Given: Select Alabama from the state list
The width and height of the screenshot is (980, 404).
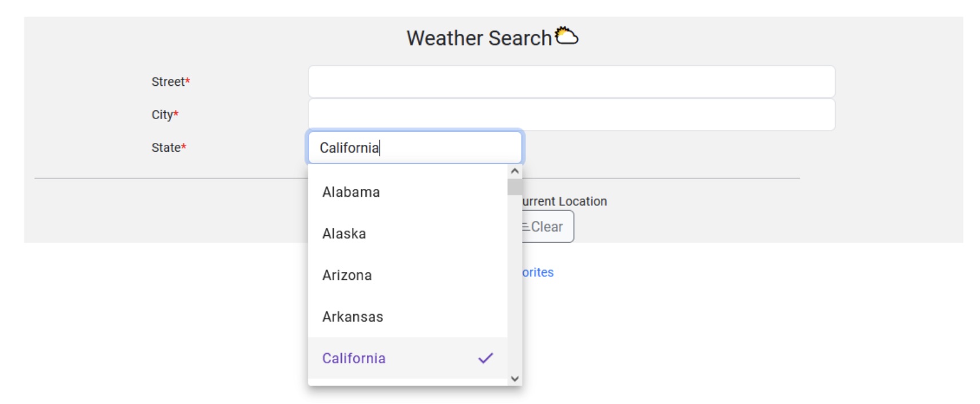Looking at the screenshot, I should tap(351, 192).
